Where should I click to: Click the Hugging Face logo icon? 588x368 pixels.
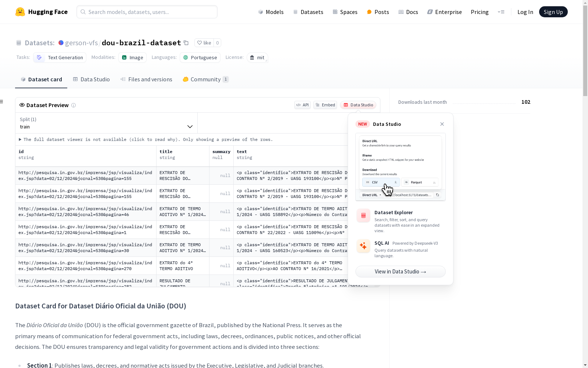[20, 12]
